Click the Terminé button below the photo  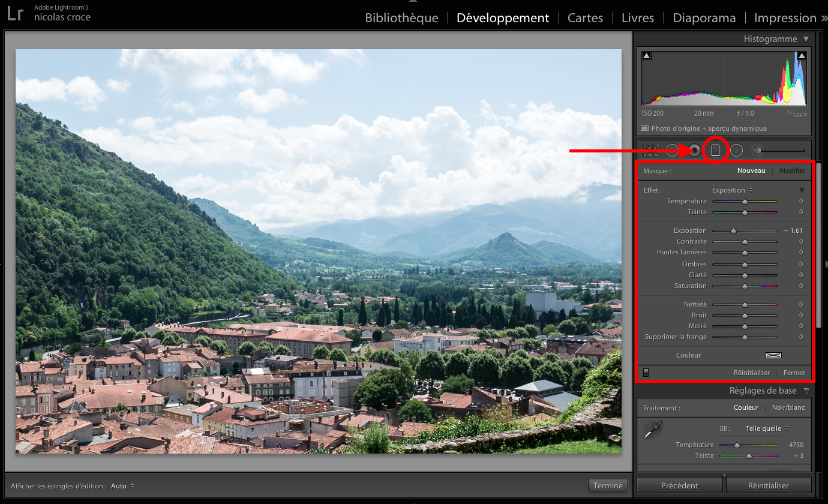click(607, 485)
